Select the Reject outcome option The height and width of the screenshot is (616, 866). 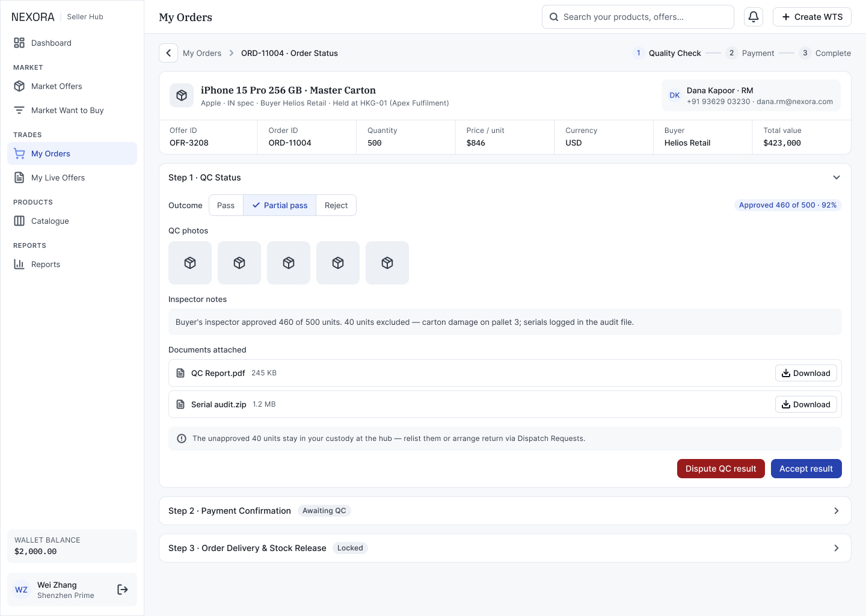(x=336, y=205)
